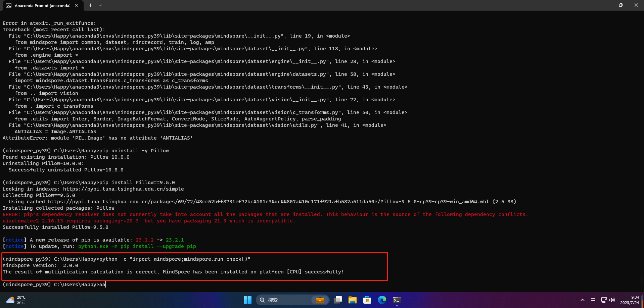Click the 'installed on platform [CPU] successfully' line
Viewport: 644px width, 308px height.
(x=173, y=272)
